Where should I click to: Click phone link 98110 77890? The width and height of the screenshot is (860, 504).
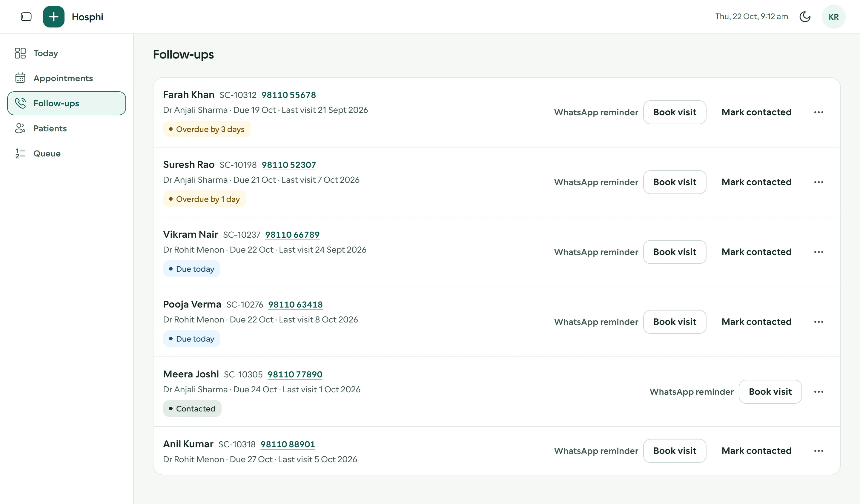click(295, 374)
